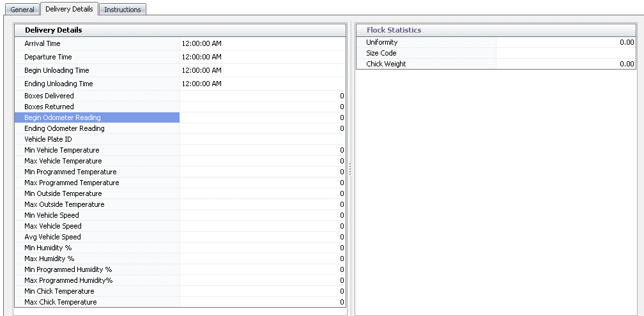This screenshot has width=644, height=316.
Task: Edit the Departure Time value
Action: [x=262, y=57]
